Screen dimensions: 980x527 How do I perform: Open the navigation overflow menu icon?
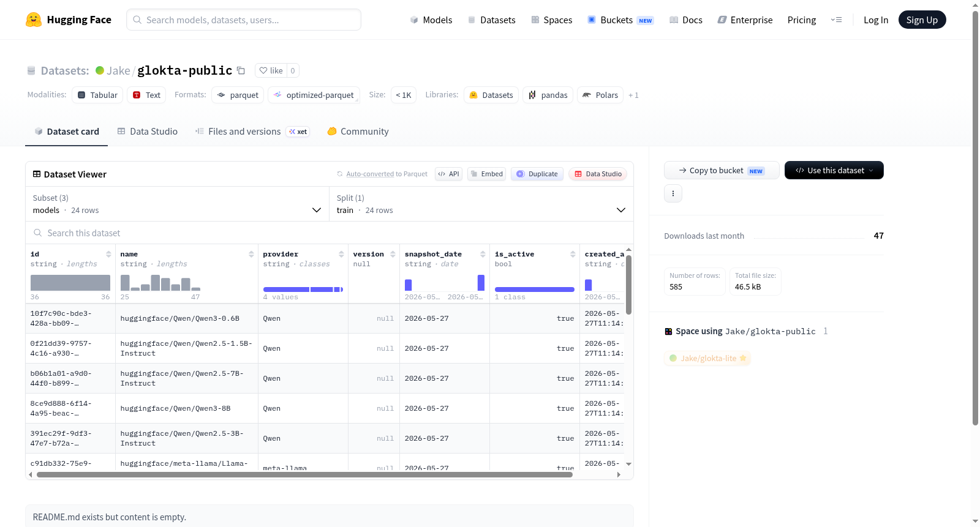[x=836, y=20]
